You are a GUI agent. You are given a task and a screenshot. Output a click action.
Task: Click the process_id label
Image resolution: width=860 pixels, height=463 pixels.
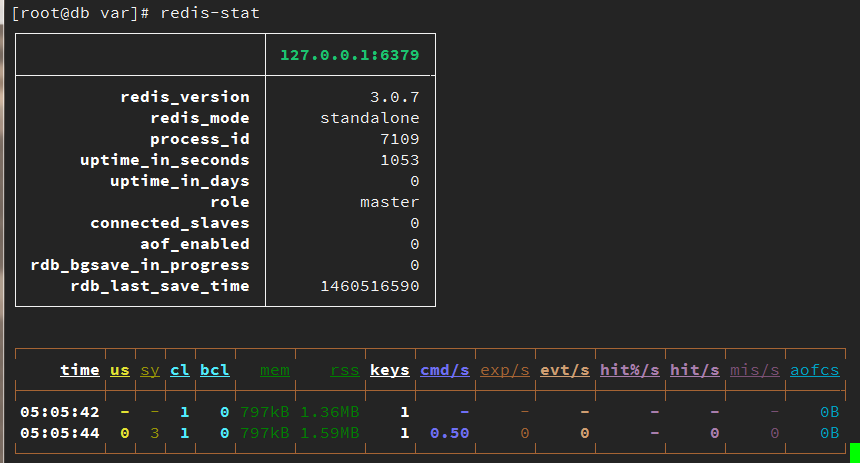coord(200,139)
